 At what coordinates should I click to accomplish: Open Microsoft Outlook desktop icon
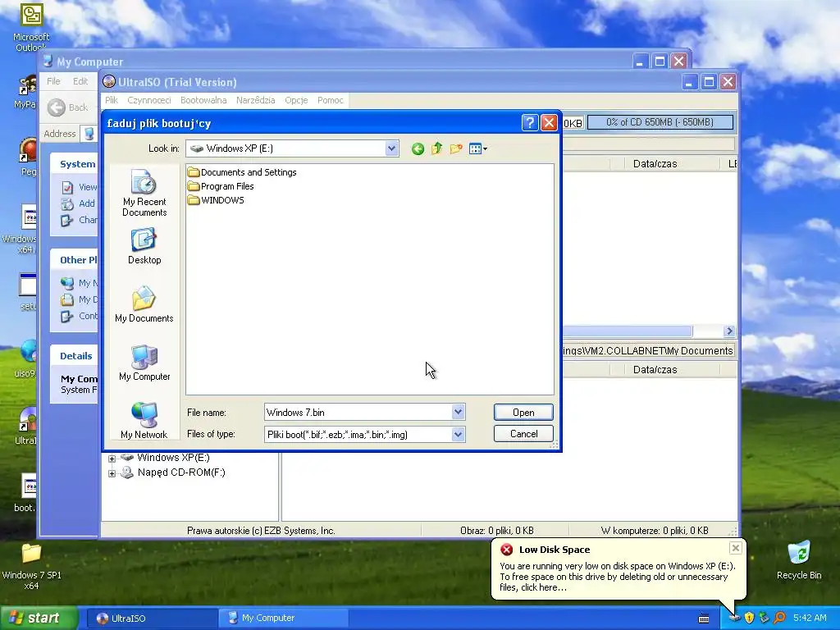(x=31, y=27)
